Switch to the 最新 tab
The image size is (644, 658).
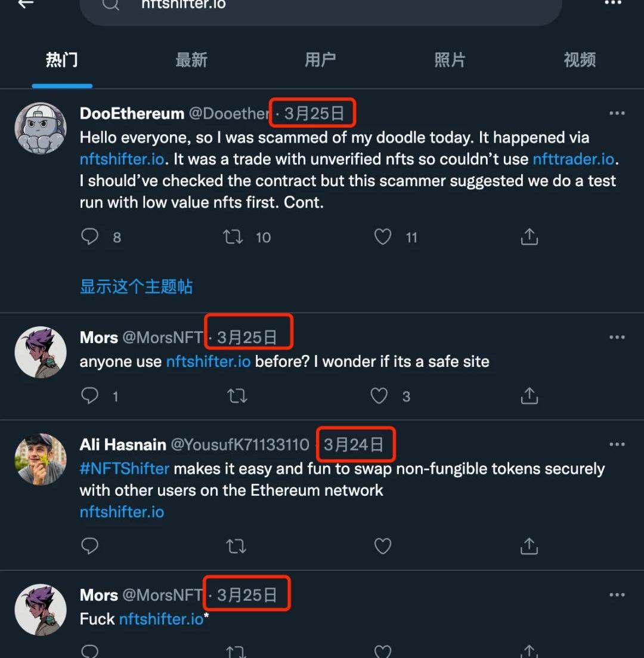click(191, 60)
